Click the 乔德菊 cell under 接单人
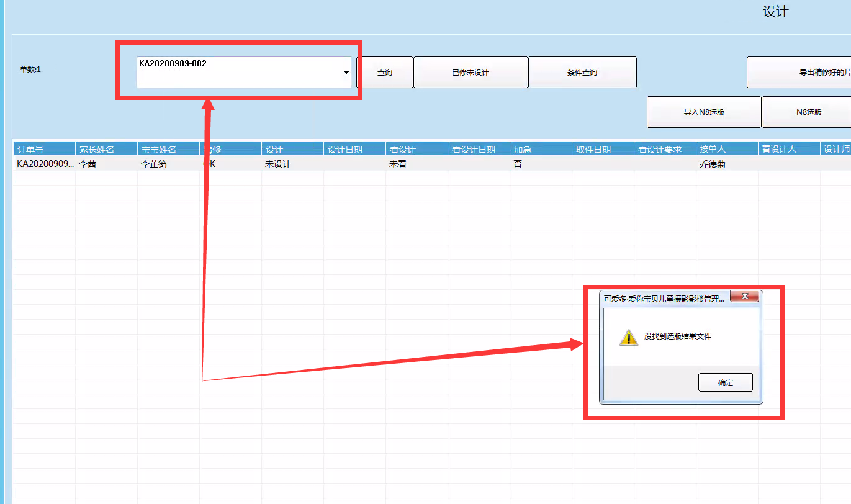The image size is (851, 504). click(x=727, y=164)
